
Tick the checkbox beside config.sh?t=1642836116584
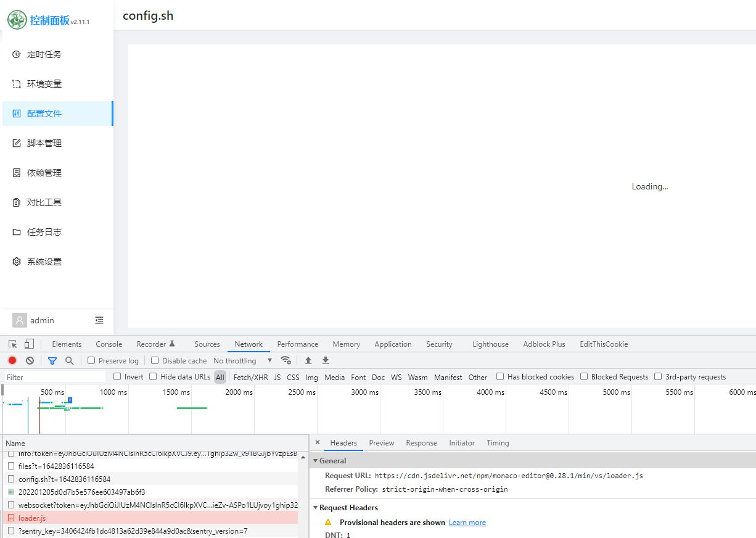click(x=11, y=479)
